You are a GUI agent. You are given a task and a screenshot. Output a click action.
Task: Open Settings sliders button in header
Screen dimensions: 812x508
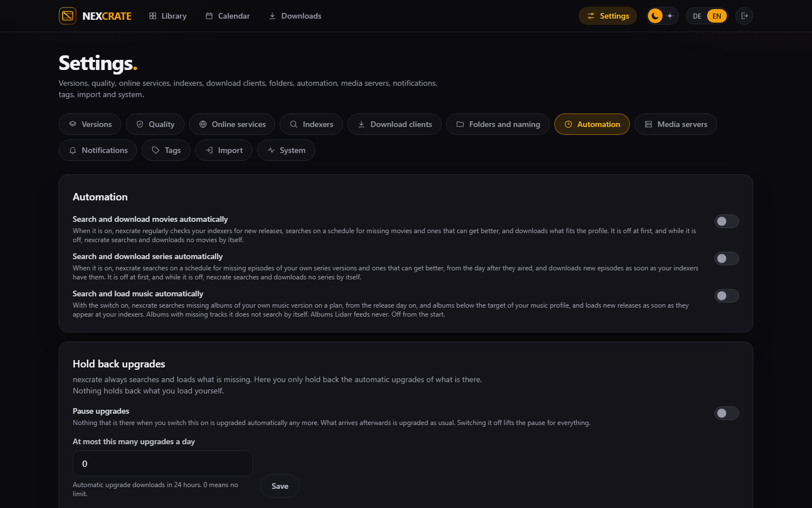coord(608,16)
